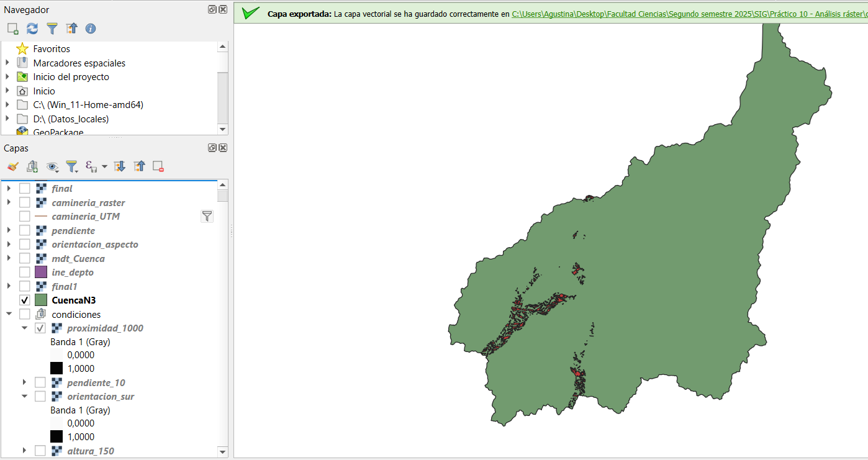Click the Capas panel scroll down arrow

coord(222,451)
